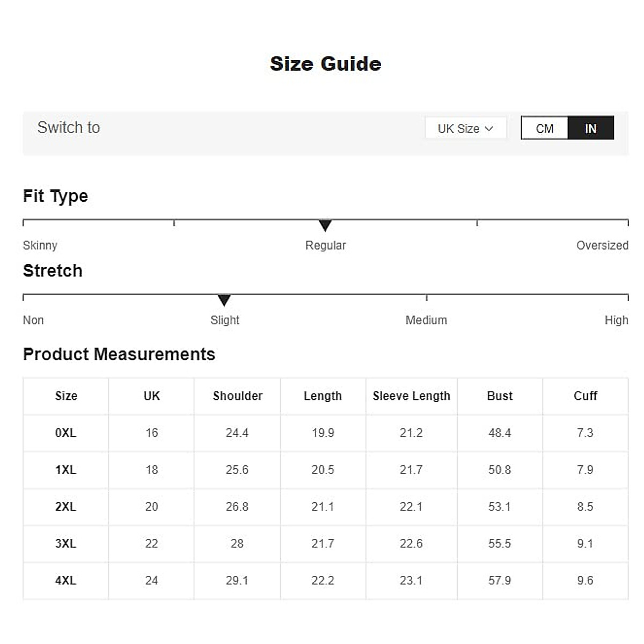This screenshot has height=644, width=644.
Task: Click the Bust column header
Action: (x=500, y=396)
